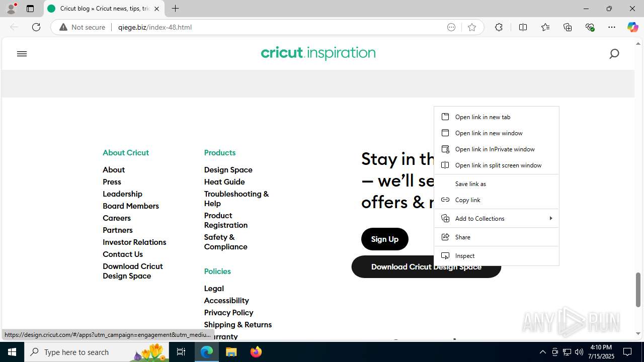Choose Open link in InPrivate window

click(497, 149)
